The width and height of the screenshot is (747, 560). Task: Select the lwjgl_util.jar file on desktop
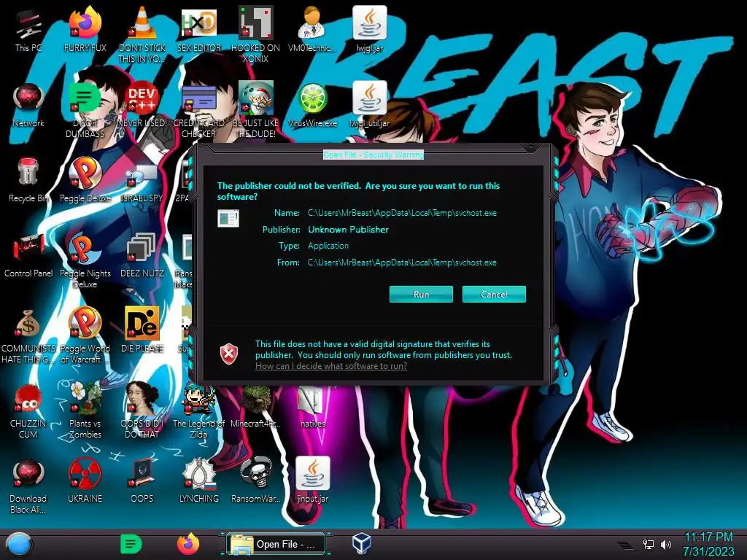[369, 105]
